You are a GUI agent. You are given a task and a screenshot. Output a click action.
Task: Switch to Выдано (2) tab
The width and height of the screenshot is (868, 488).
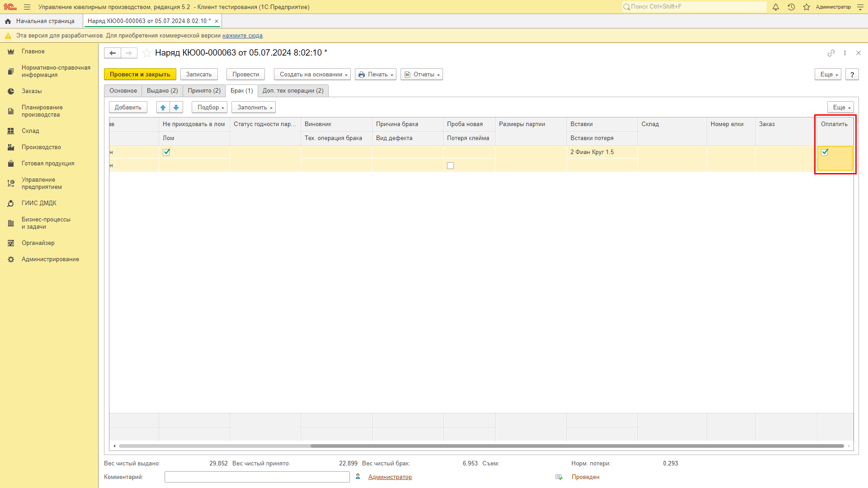click(x=162, y=91)
